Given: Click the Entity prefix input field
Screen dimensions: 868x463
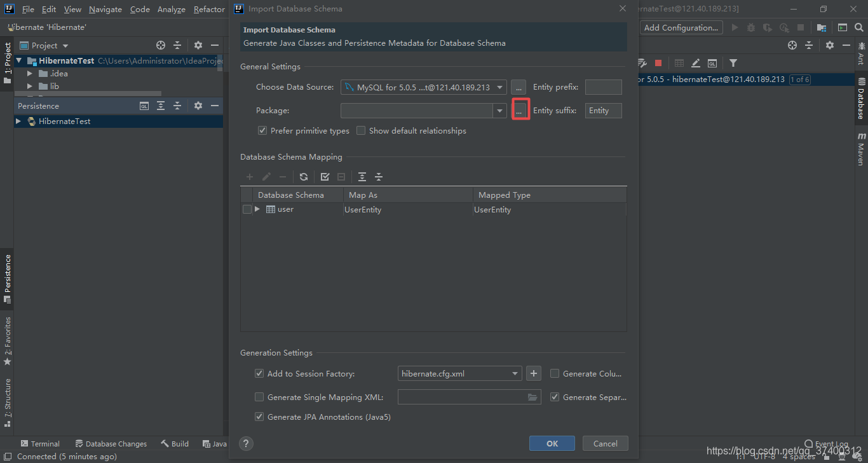Looking at the screenshot, I should coord(603,87).
